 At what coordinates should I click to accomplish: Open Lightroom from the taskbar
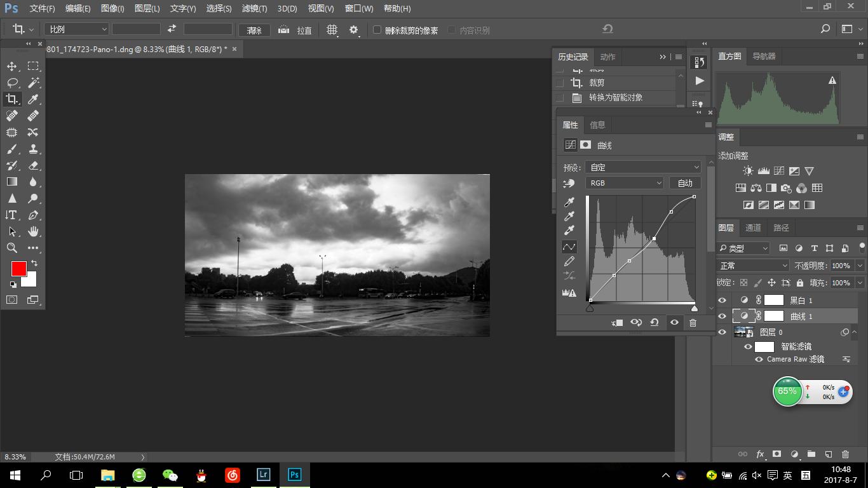click(263, 475)
